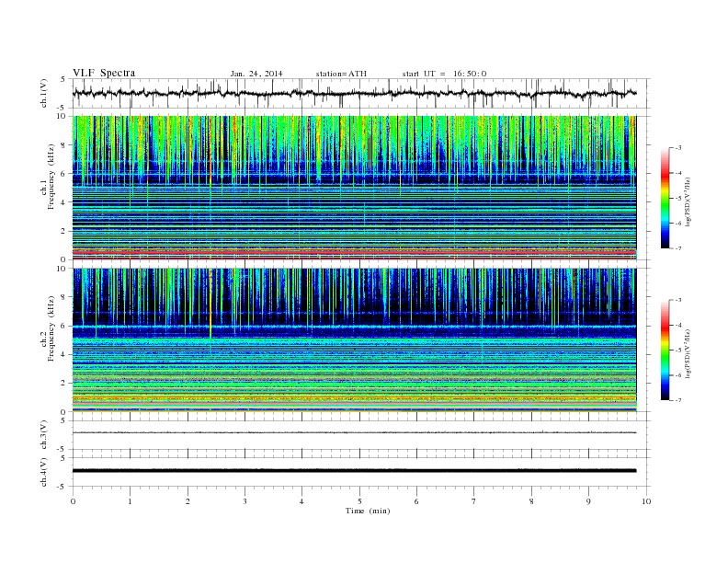Select the "-3" tick on ch.1 colorbar
Screen dimensions: 728x563
tap(678, 148)
